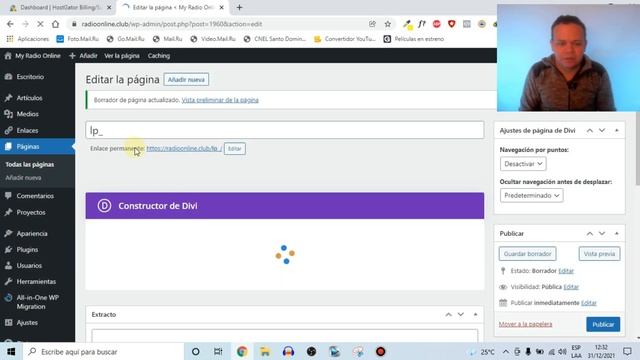The height and width of the screenshot is (360, 640).
Task: Open Comentarios in sidebar
Action: click(x=35, y=196)
